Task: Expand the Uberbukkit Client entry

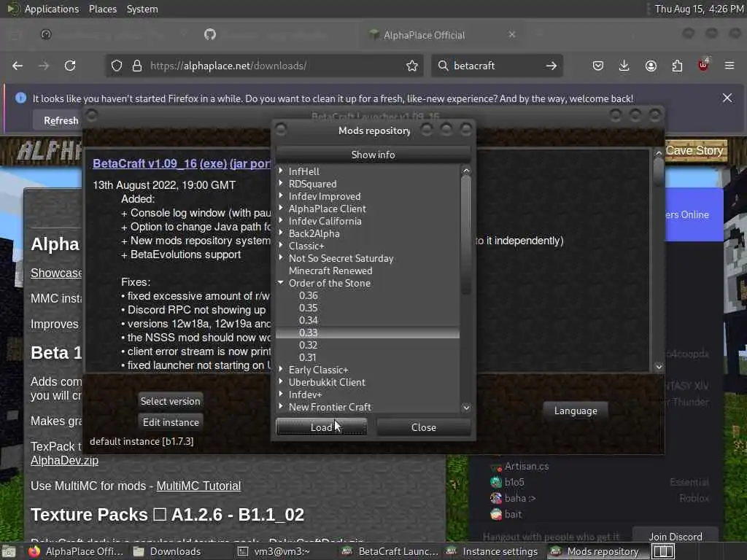Action: tap(281, 381)
